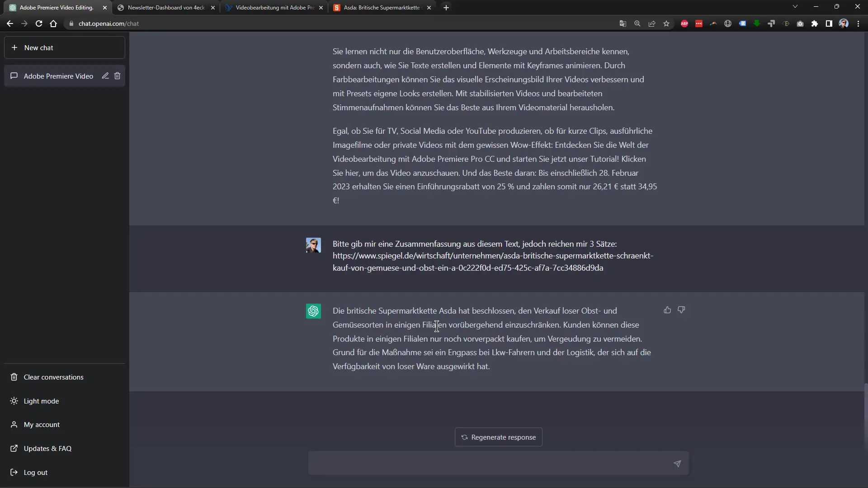The height and width of the screenshot is (488, 868).
Task: Click the Regenerate response button
Action: pyautogui.click(x=498, y=437)
